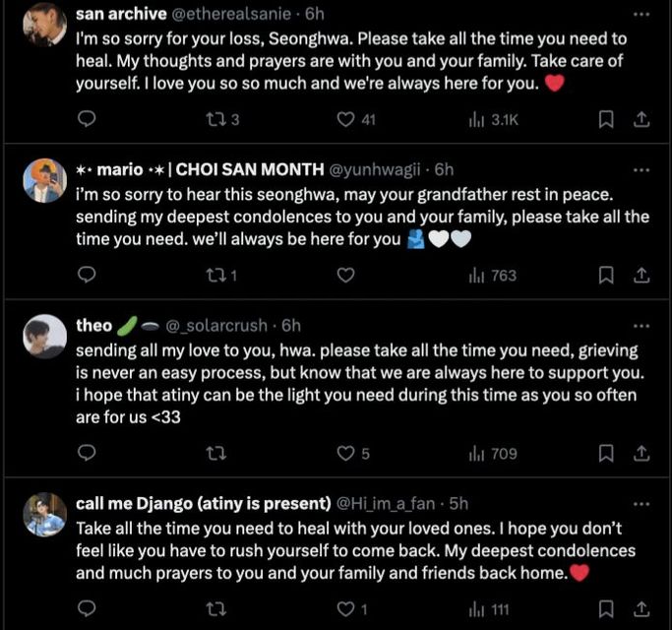Click call me Django's profile avatar
This screenshot has height=630, width=672.
pos(45,514)
